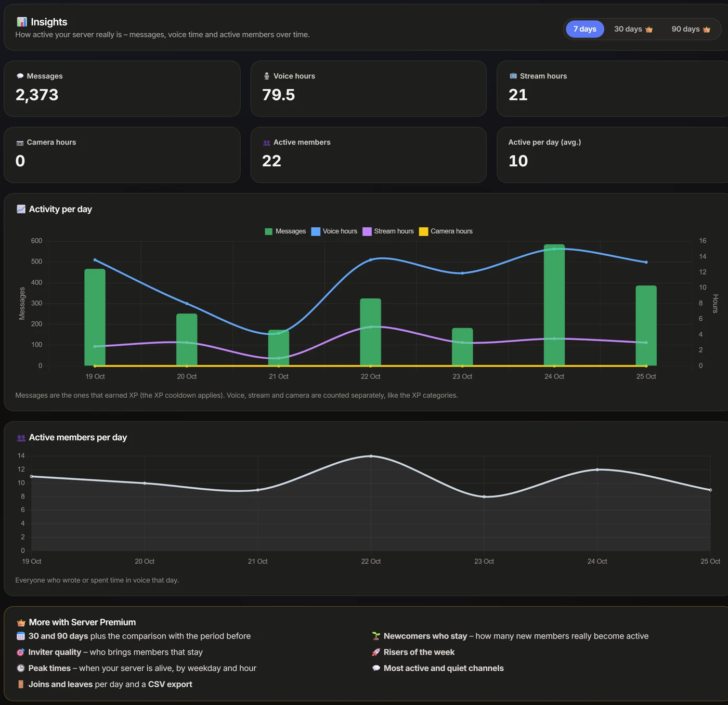728x705 pixels.
Task: Switch to the 90 days range
Action: (691, 29)
